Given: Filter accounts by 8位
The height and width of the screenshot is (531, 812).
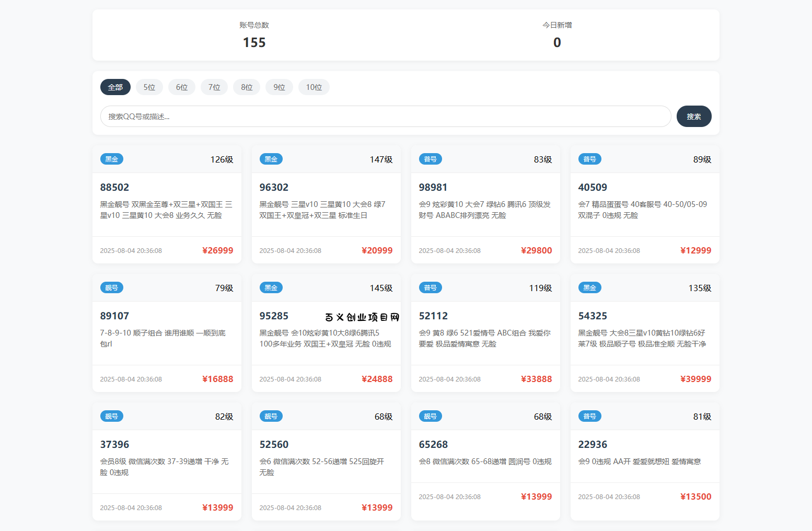Looking at the screenshot, I should (247, 87).
